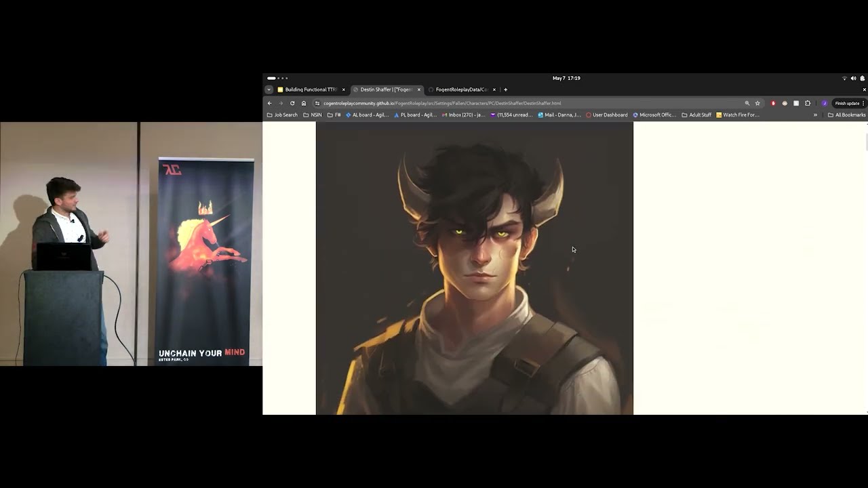
Task: Open the User Dashboard bookmark
Action: (x=607, y=115)
